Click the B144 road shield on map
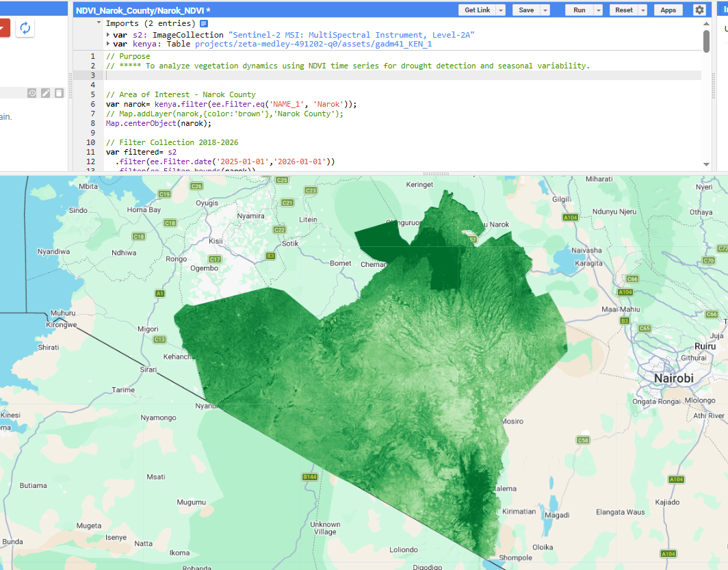This screenshot has width=728, height=570. pos(310,476)
